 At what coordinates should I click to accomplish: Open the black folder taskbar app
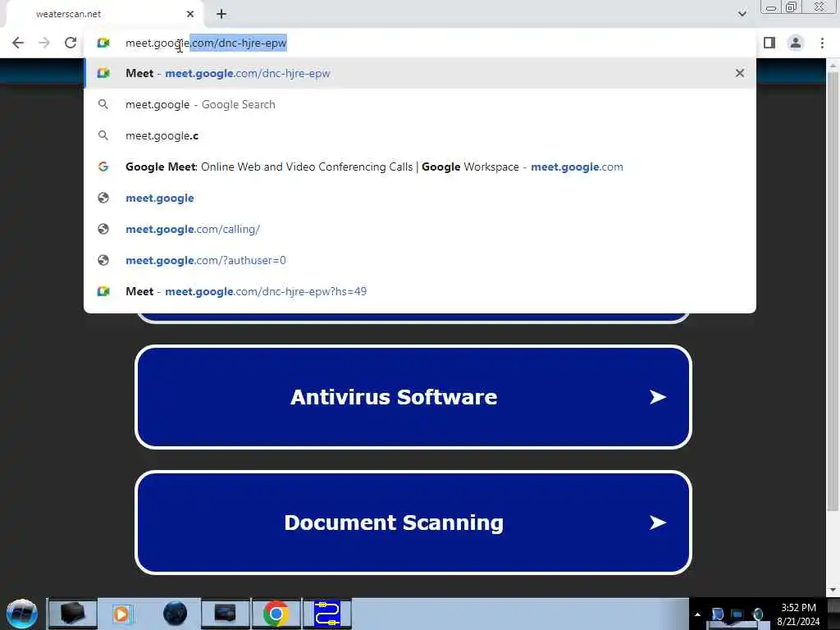(x=72, y=614)
